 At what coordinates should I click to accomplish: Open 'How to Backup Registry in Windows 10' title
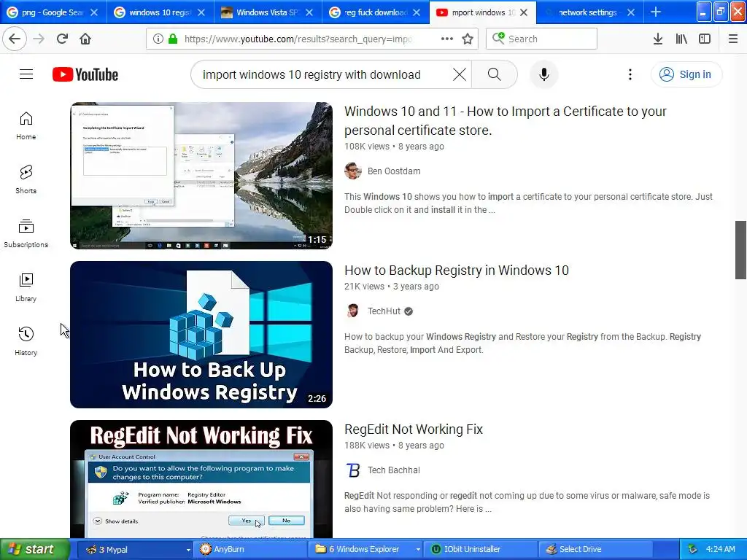[457, 270]
